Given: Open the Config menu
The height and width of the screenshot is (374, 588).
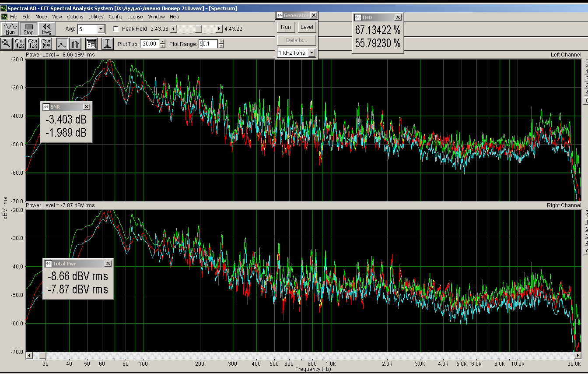Looking at the screenshot, I should [115, 17].
